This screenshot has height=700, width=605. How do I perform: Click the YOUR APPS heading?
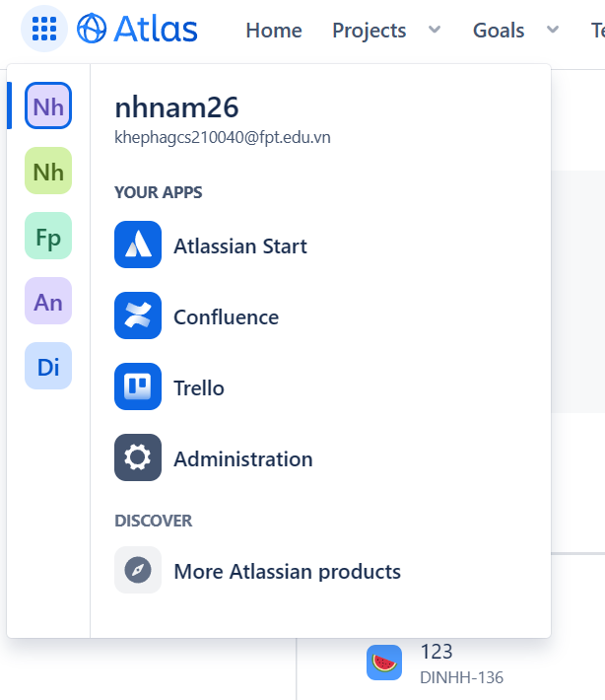coord(158,192)
